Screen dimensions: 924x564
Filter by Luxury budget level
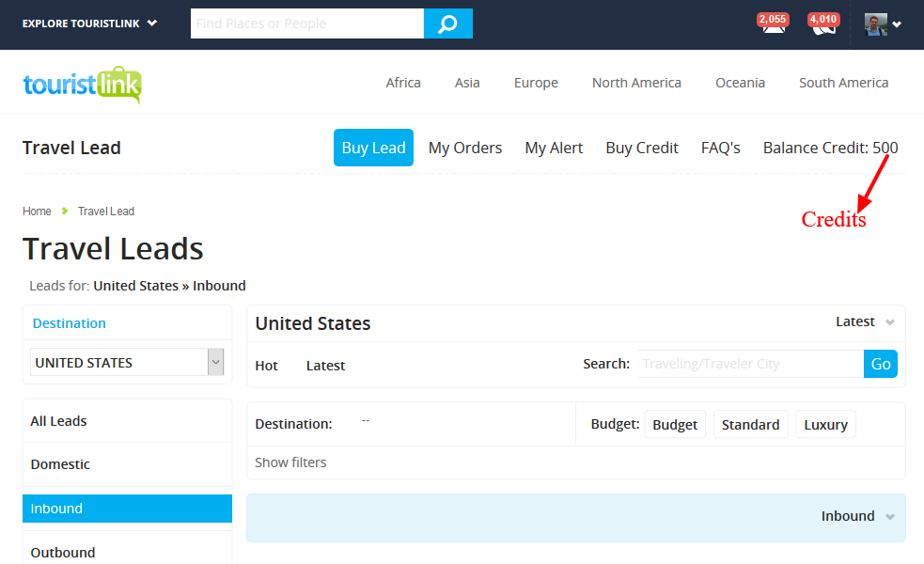click(x=825, y=424)
